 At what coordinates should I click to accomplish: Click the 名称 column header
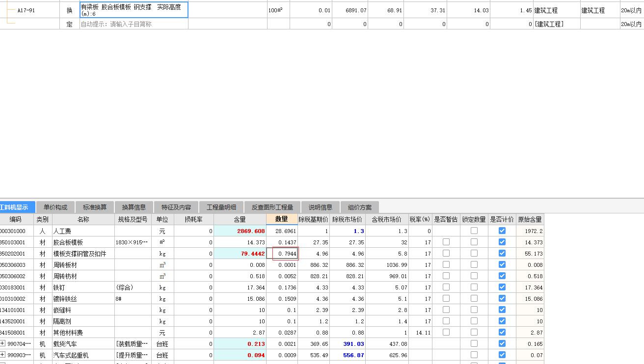coord(83,219)
